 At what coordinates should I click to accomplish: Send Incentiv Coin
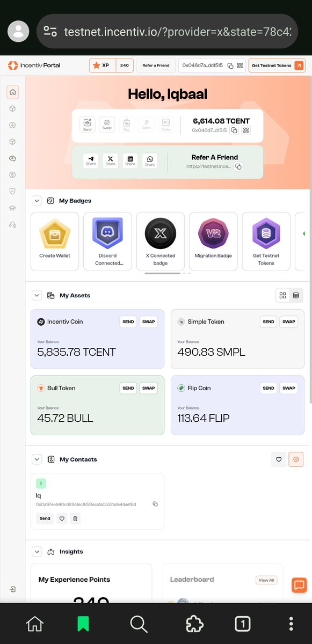[x=128, y=322]
